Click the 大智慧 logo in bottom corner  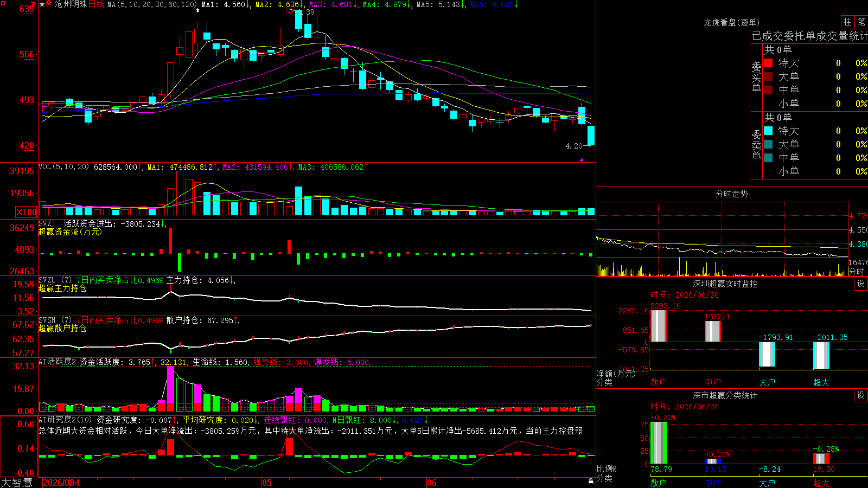click(x=17, y=483)
